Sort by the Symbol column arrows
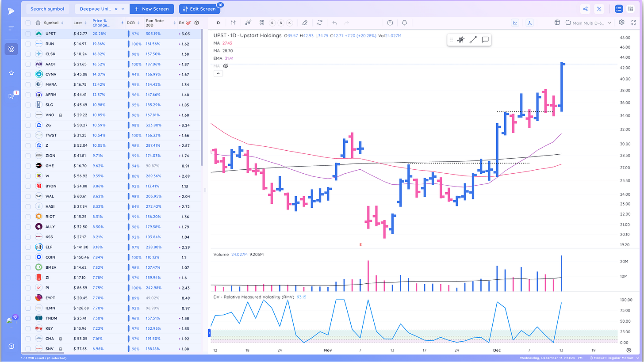Screen dimensions: 644x362 coord(62,23)
